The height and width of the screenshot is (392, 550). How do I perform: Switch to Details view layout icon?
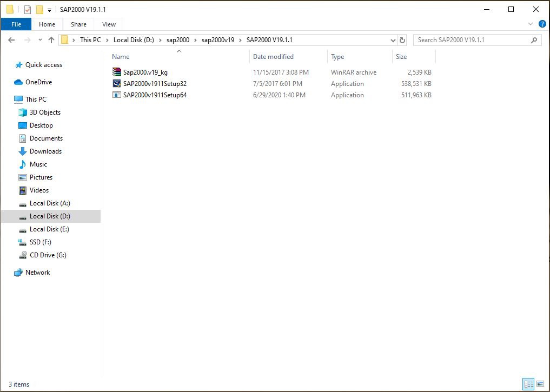point(528,384)
